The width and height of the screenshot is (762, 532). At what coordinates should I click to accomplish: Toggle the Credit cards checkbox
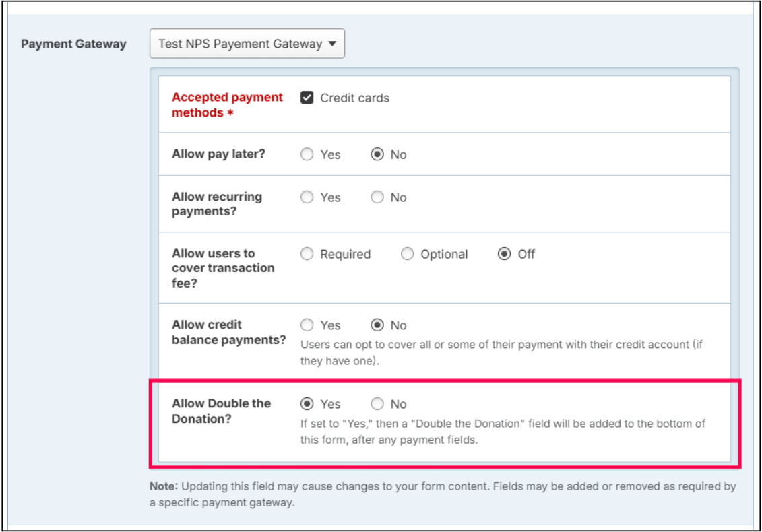pyautogui.click(x=307, y=98)
